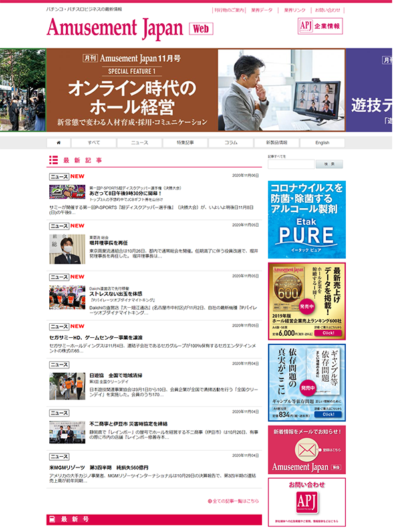The width and height of the screenshot is (399, 532).
Task: Open the 特集記事 navigation tab
Action: pyautogui.click(x=186, y=143)
